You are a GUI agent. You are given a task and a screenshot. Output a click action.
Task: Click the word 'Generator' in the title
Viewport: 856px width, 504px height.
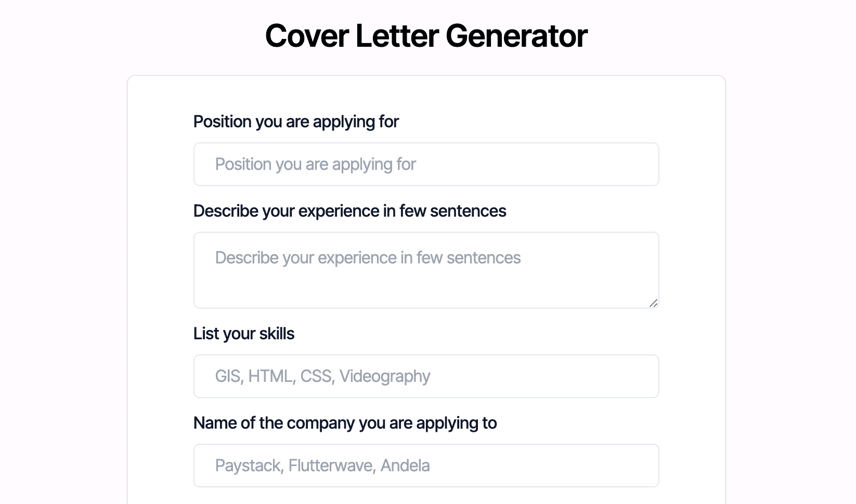(x=516, y=36)
